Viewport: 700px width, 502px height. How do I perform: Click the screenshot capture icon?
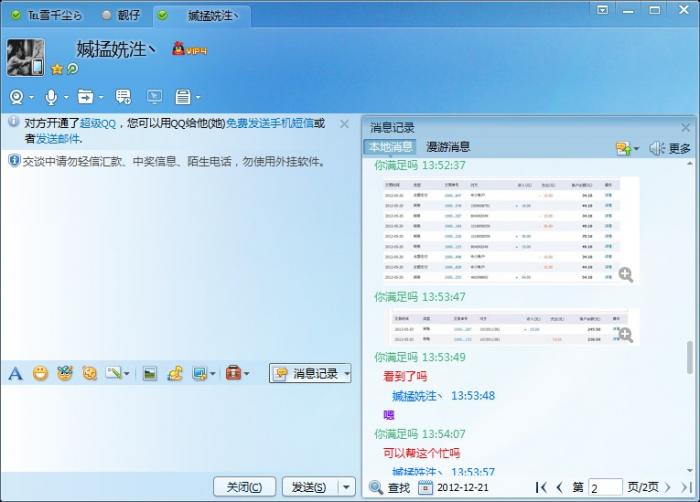pyautogui.click(x=200, y=373)
